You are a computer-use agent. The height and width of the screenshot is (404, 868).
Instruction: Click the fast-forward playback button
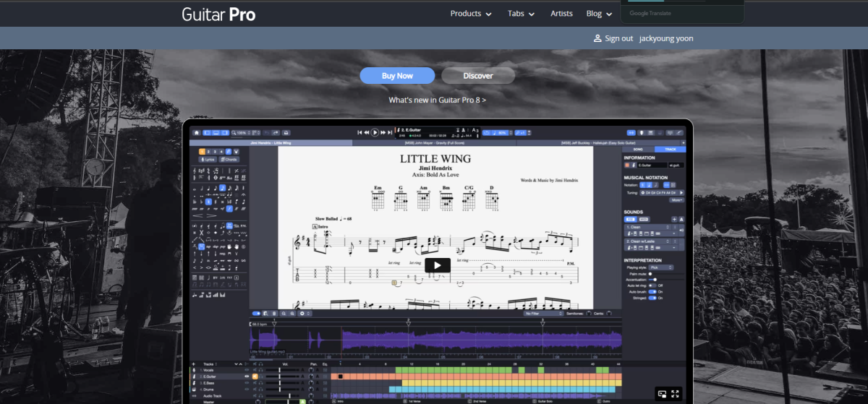pos(383,132)
